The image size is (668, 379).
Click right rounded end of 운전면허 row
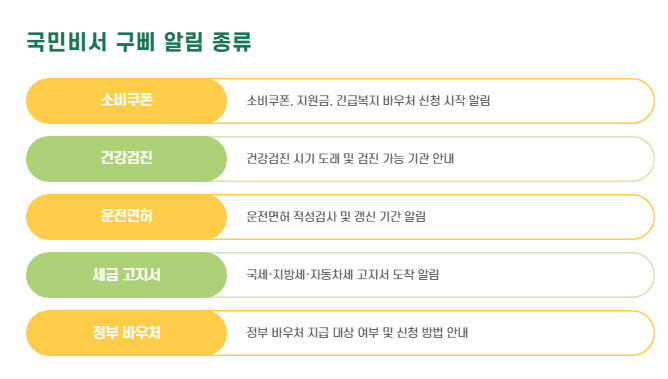click(x=643, y=217)
